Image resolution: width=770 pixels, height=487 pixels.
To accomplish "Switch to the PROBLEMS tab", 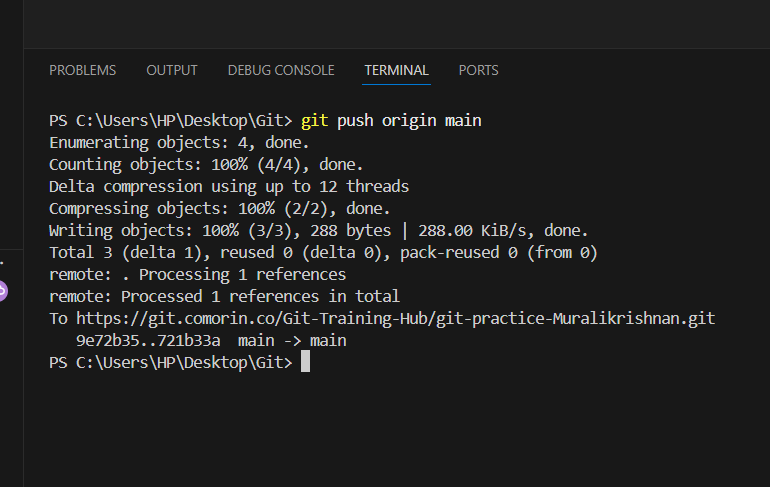I will pyautogui.click(x=83, y=70).
